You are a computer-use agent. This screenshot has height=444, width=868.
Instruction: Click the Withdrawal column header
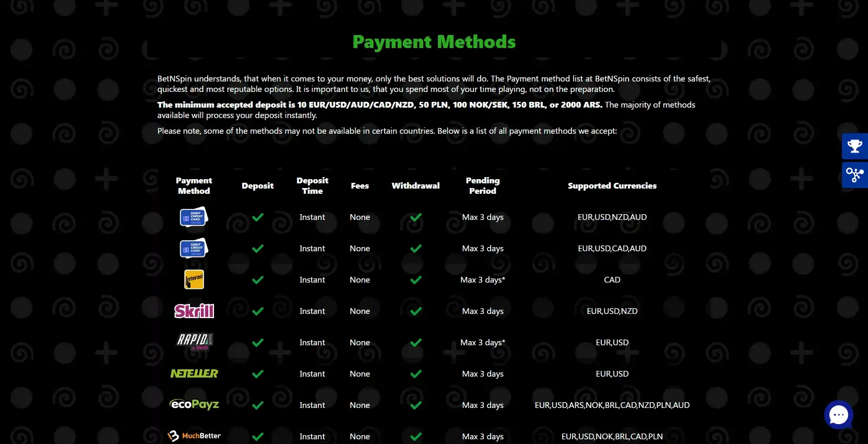tap(415, 185)
